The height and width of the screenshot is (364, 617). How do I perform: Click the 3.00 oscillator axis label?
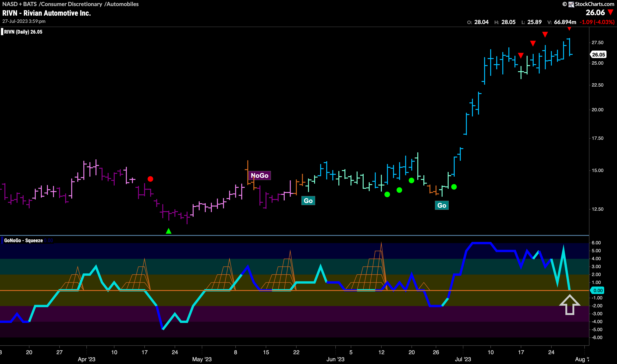click(x=596, y=266)
